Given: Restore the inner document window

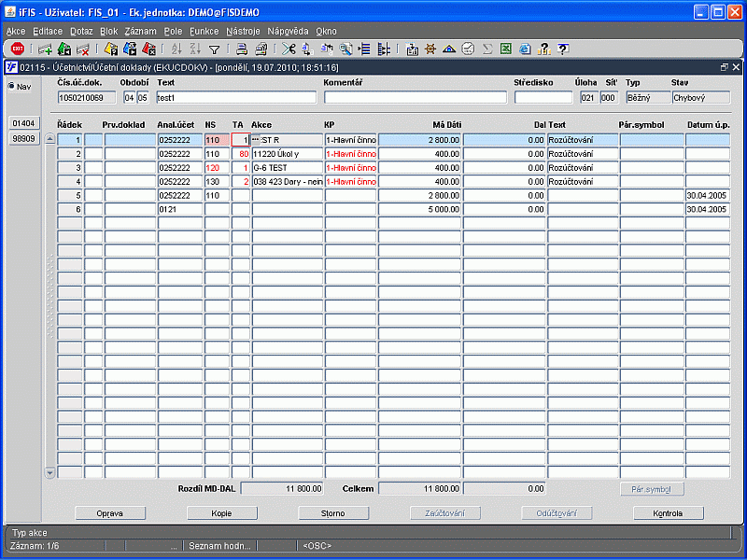Looking at the screenshot, I should [725, 67].
